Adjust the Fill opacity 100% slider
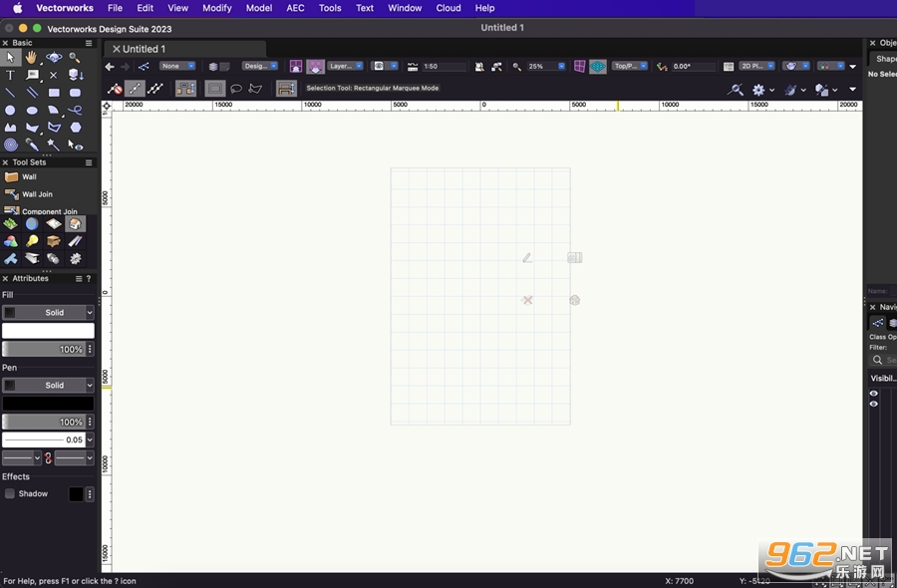Image resolution: width=897 pixels, height=588 pixels. (44, 349)
